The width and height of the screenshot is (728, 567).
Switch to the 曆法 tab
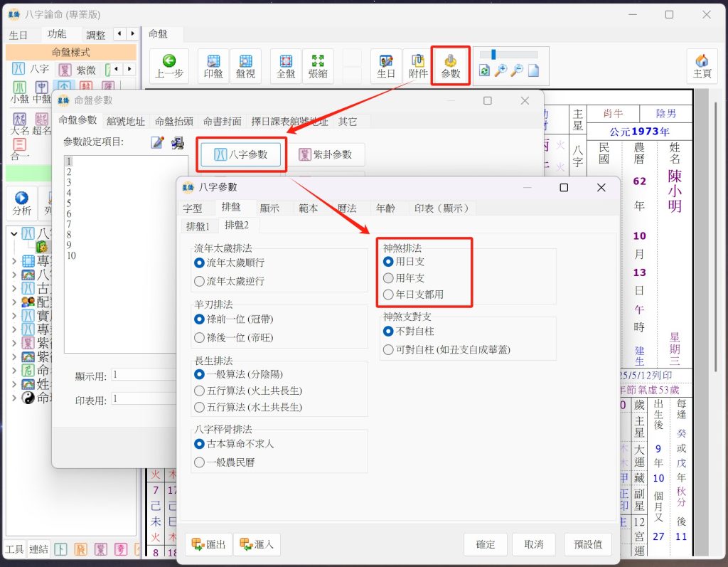(347, 208)
